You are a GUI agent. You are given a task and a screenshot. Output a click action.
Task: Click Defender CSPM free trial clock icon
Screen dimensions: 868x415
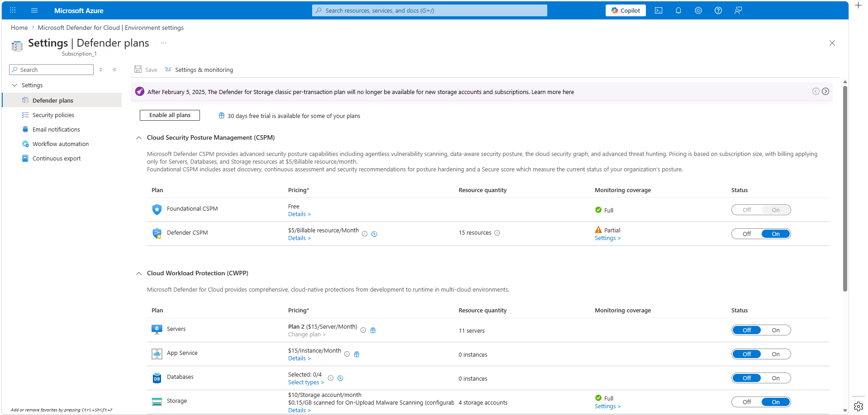pyautogui.click(x=375, y=234)
